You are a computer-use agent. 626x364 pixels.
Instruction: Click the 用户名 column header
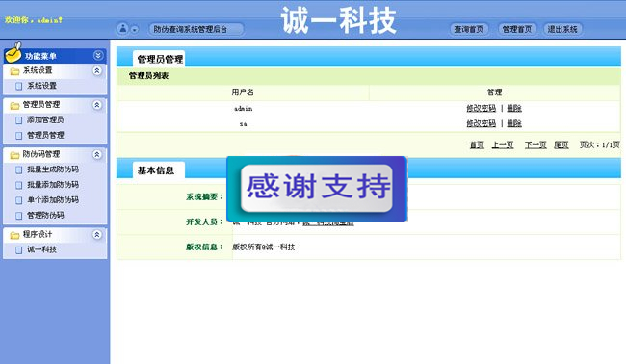[x=243, y=92]
